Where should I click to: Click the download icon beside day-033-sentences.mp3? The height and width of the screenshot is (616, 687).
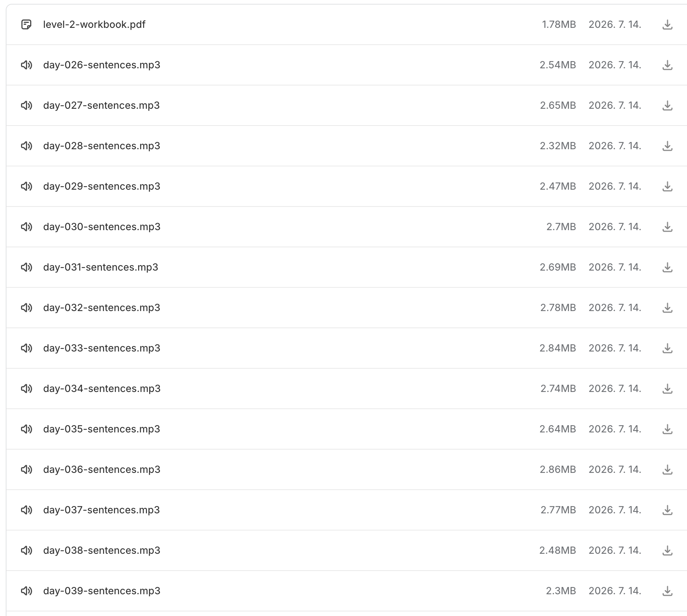coord(667,348)
